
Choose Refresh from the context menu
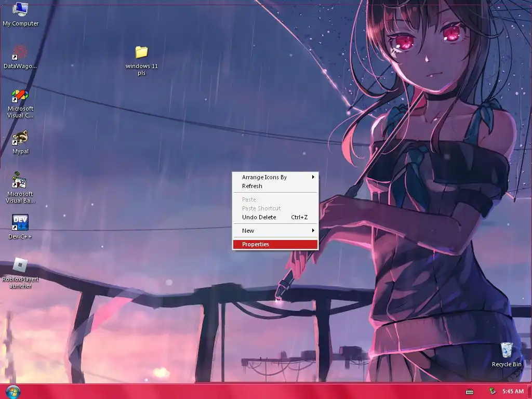(275, 186)
